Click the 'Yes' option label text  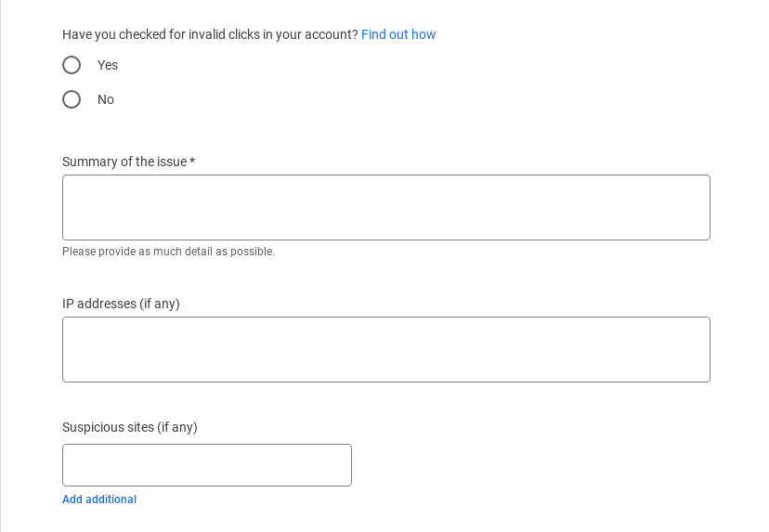pyautogui.click(x=108, y=65)
